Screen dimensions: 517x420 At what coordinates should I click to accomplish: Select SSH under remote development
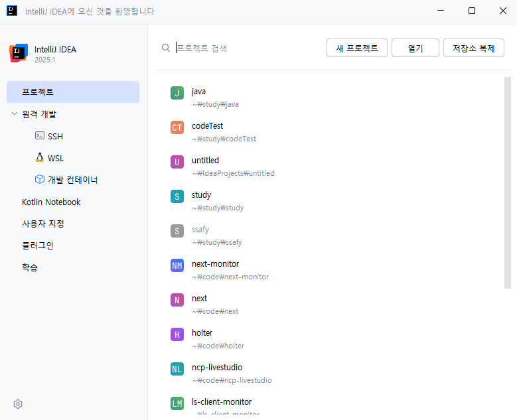point(55,136)
